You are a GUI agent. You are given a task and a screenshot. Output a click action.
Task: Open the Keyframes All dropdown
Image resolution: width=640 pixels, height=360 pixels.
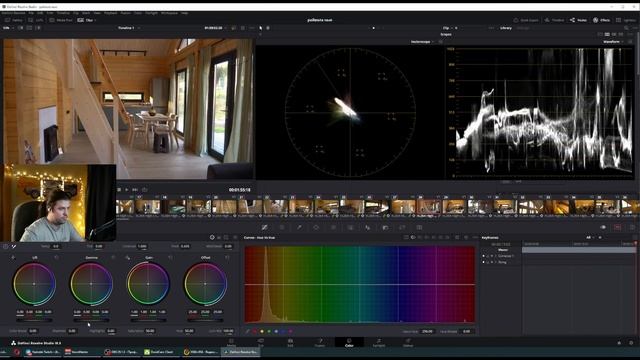590,238
